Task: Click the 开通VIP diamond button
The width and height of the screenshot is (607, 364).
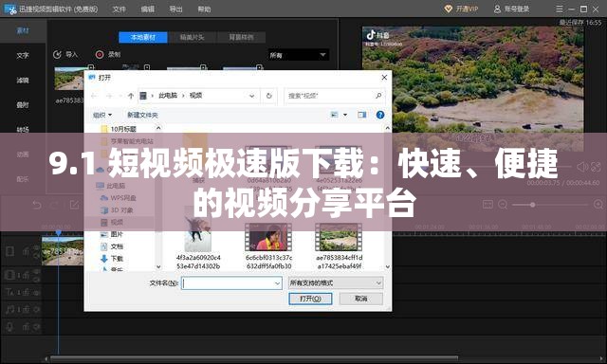Action: coord(461,9)
